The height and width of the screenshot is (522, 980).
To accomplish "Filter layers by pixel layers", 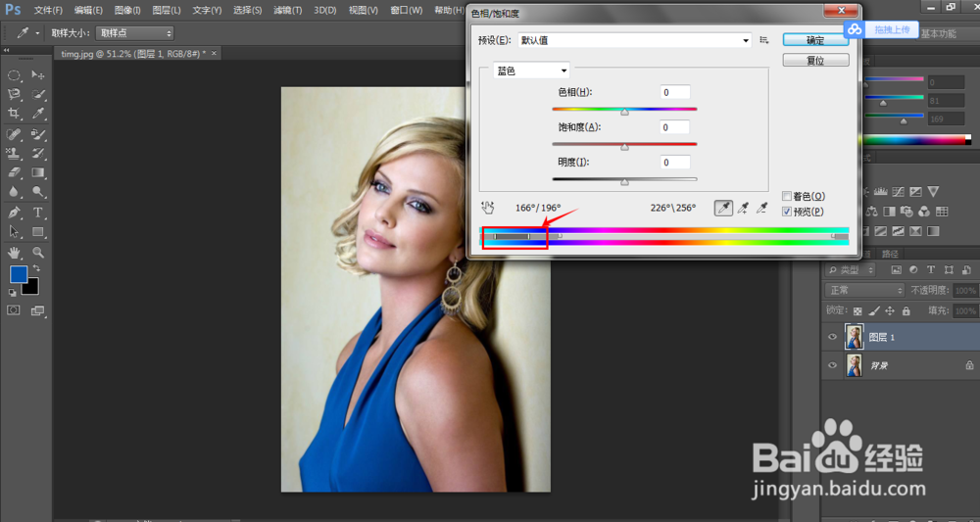I will (897, 269).
